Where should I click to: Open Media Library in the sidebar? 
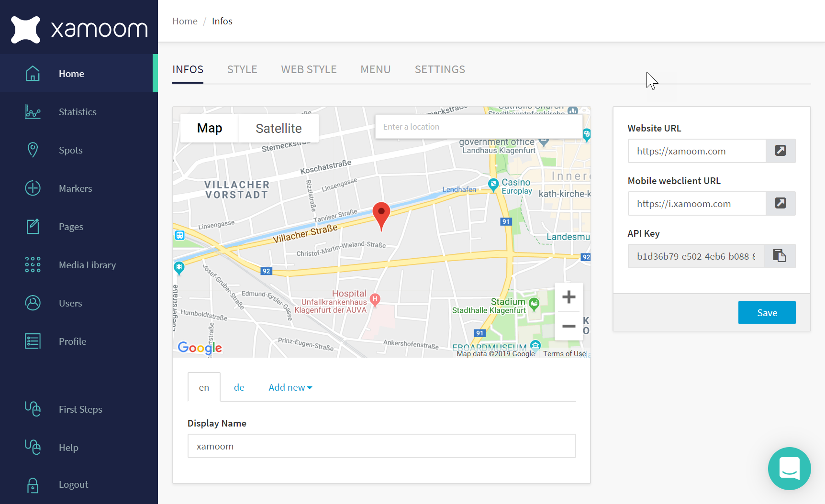(x=87, y=265)
